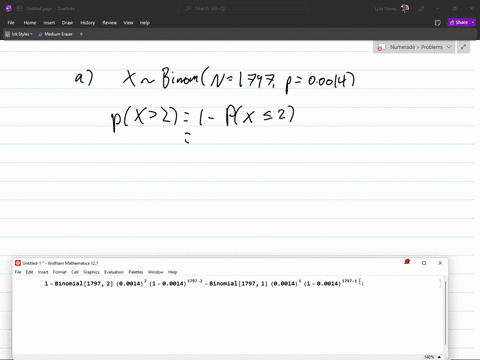
Task: Open the Mathematica Format menu
Action: (x=60, y=272)
